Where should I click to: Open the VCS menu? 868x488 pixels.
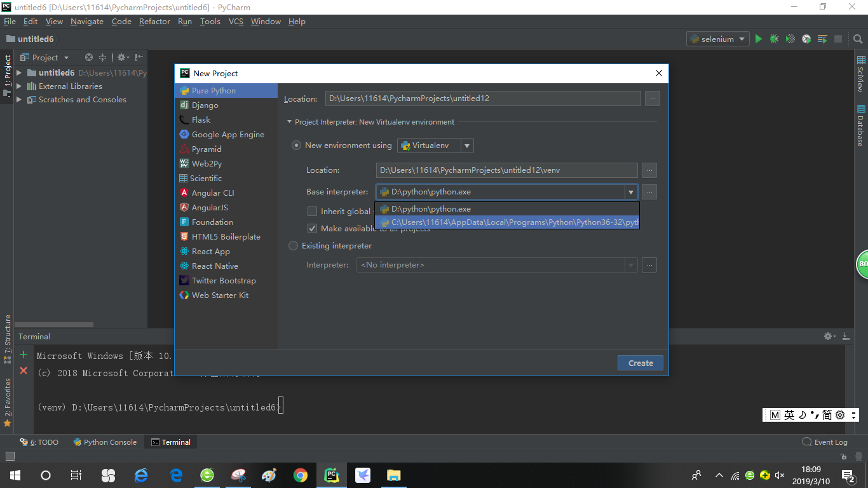[236, 22]
